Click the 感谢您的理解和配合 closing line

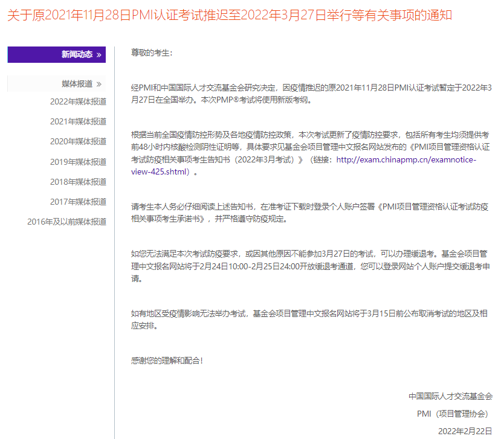click(167, 360)
